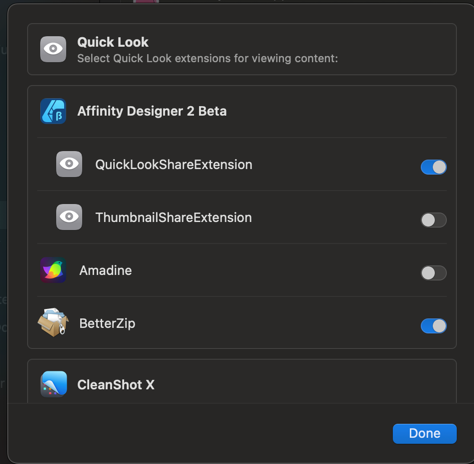
Task: Select the Affinity Designer 2 Beta heading
Action: click(x=152, y=111)
